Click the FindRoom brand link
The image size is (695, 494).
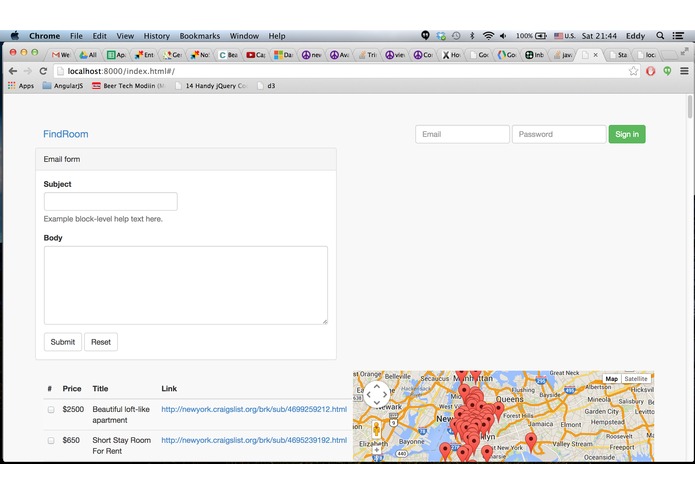click(x=66, y=134)
